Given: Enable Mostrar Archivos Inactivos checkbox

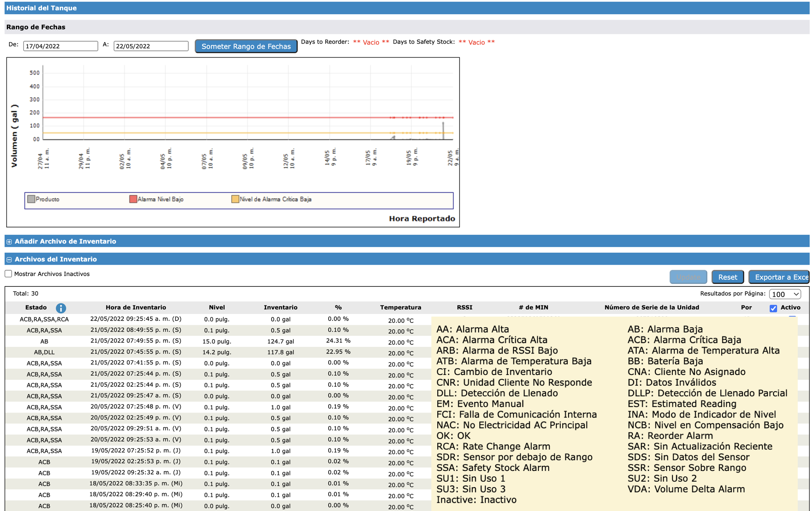Looking at the screenshot, I should coord(8,274).
